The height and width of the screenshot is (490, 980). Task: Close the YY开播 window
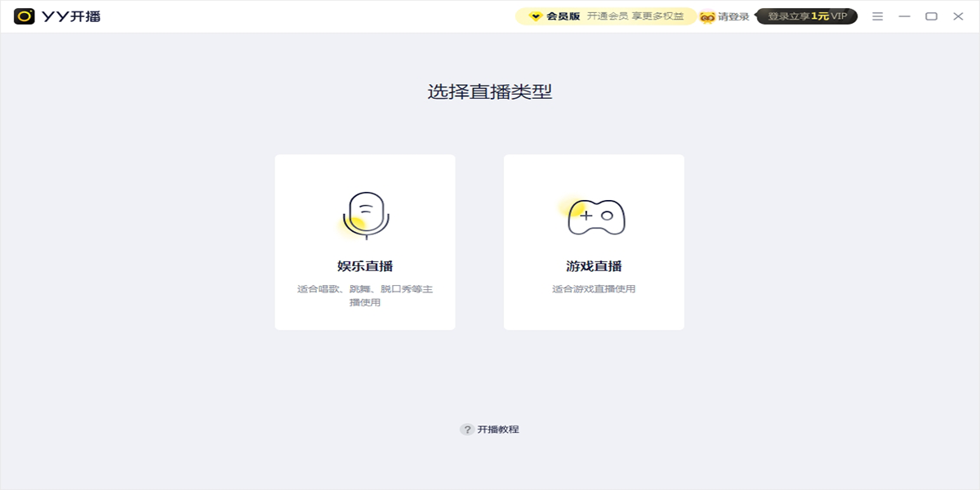(x=958, y=16)
